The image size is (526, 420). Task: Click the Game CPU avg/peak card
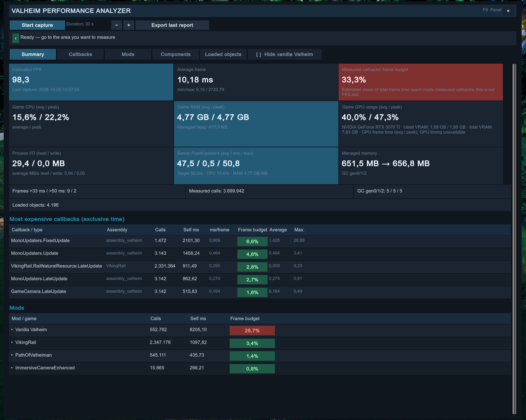point(91,124)
